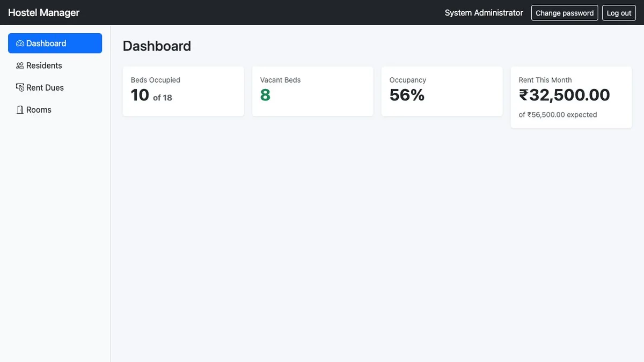644x362 pixels.
Task: Select the Occupancy label
Action: [x=408, y=80]
